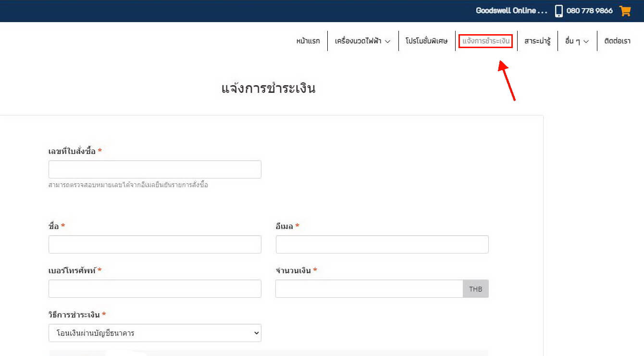This screenshot has width=644, height=356.
Task: Open the เครื่องนวดไฟฟ้า menu item
Action: coord(358,41)
